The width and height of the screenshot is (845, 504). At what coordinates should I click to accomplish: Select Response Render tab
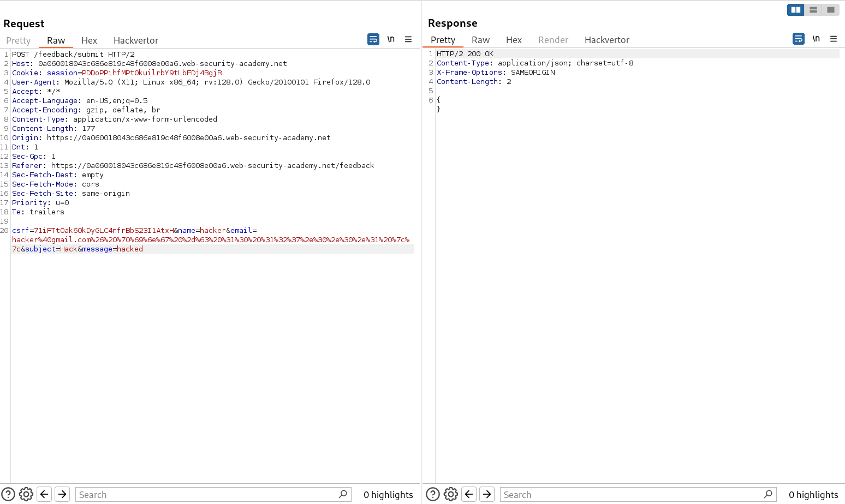(553, 40)
